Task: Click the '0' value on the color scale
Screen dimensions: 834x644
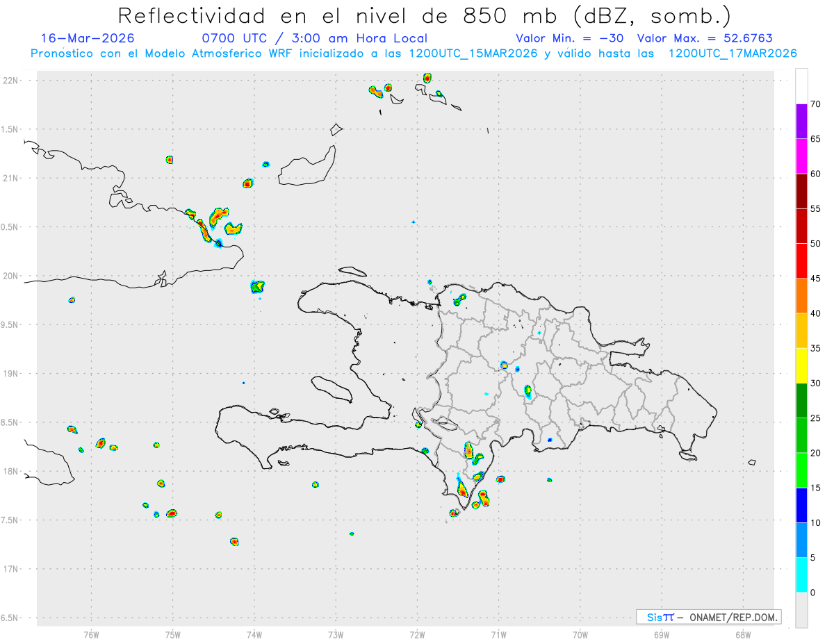Action: [813, 593]
